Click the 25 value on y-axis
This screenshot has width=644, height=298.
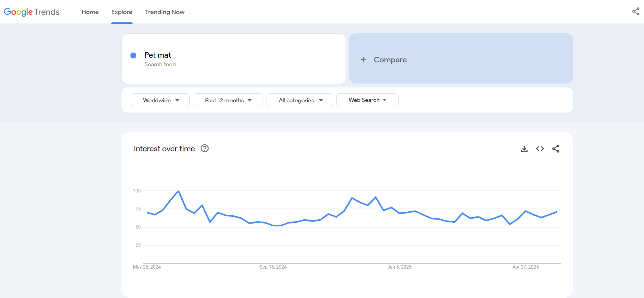click(x=138, y=245)
